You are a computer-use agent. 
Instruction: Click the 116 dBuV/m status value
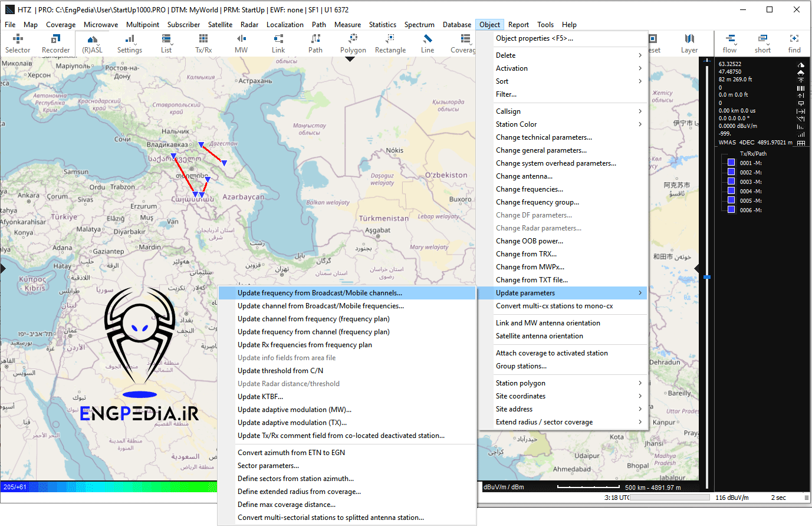point(732,498)
